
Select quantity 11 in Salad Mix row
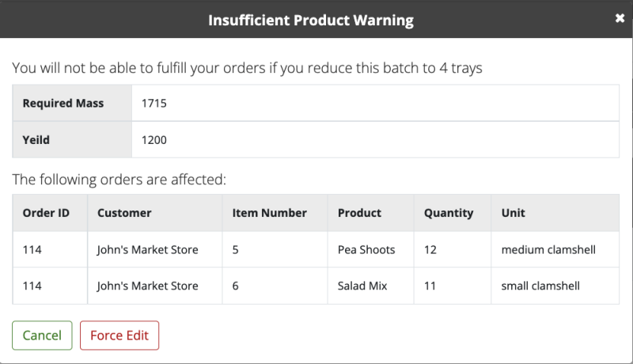(430, 286)
